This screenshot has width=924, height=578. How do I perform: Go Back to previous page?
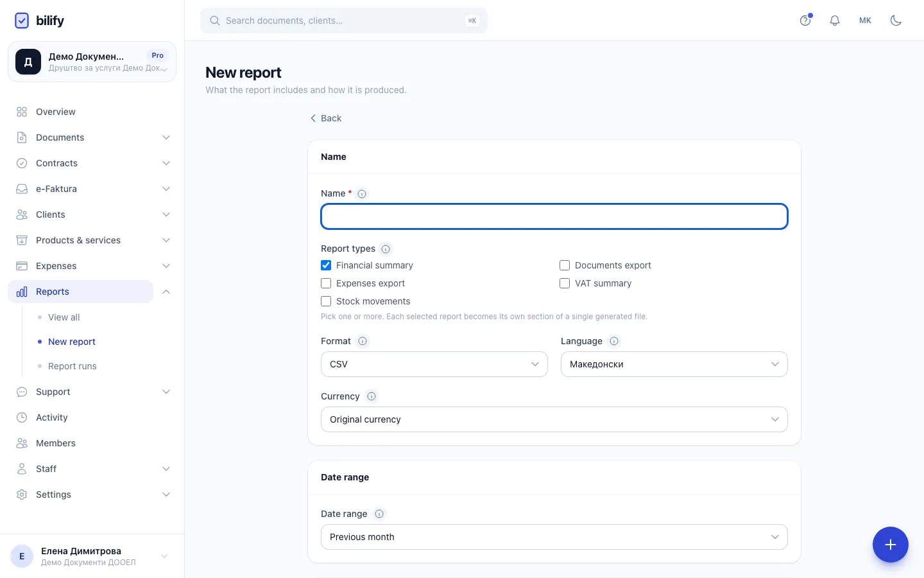pyautogui.click(x=326, y=118)
